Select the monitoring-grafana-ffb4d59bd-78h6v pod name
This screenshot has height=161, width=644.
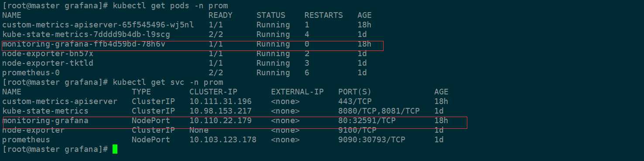click(84, 44)
